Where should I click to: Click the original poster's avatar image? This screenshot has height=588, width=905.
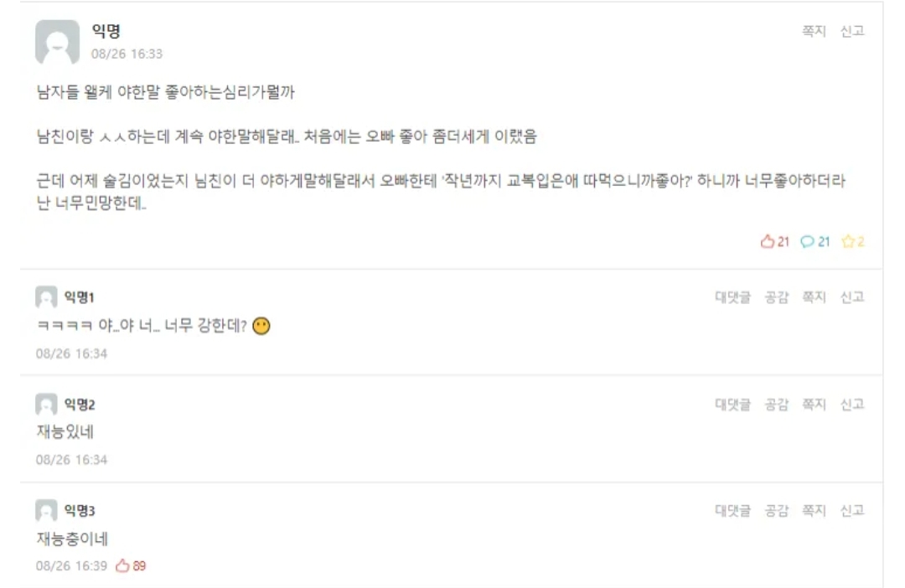pos(57,42)
